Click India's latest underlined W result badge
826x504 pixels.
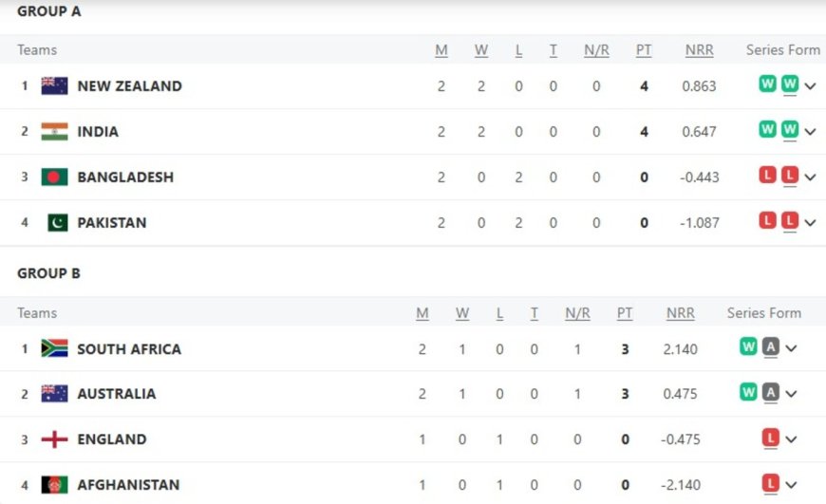pyautogui.click(x=790, y=130)
